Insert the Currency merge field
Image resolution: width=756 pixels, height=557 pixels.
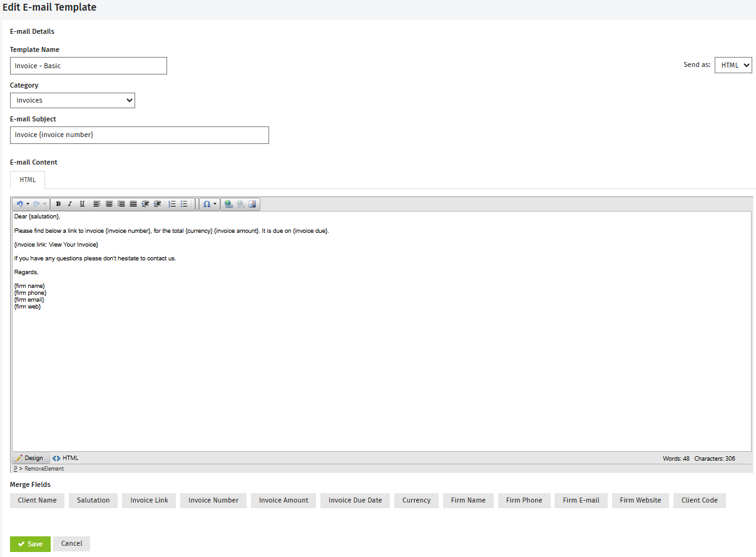click(416, 501)
